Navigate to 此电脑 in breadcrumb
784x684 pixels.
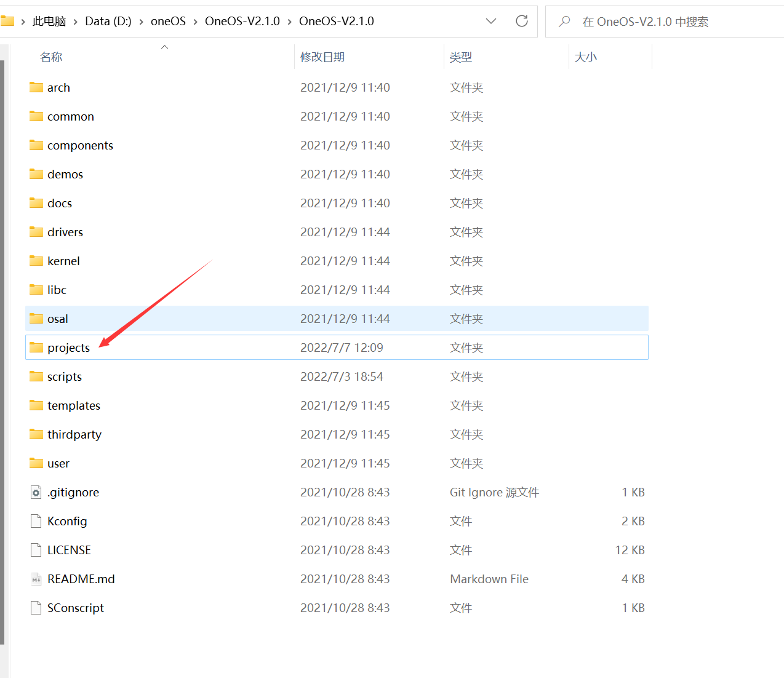[49, 21]
